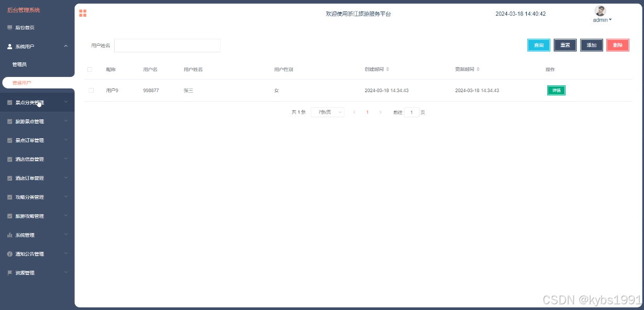Focus the 用户姓名 search input
Viewport: 644px width, 310px height.
click(x=167, y=46)
